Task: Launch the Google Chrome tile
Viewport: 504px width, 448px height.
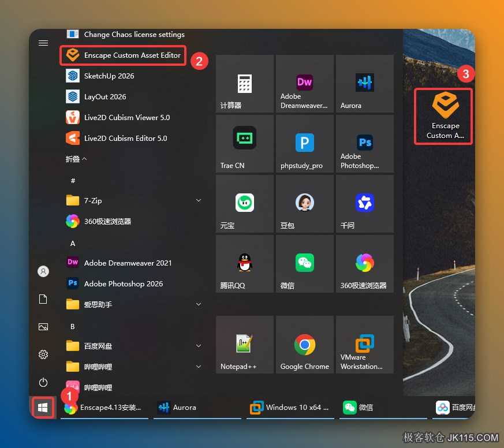Action: [304, 345]
